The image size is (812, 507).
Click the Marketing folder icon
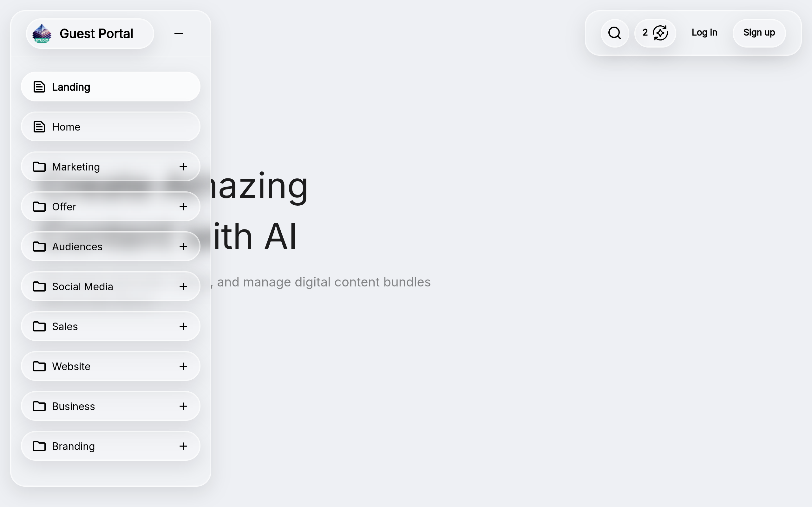click(39, 167)
